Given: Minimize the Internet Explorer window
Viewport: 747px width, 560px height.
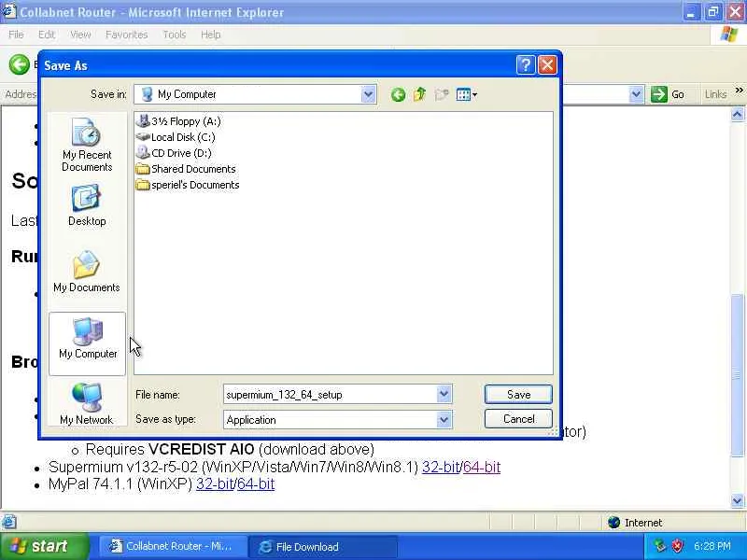Looking at the screenshot, I should [x=691, y=12].
